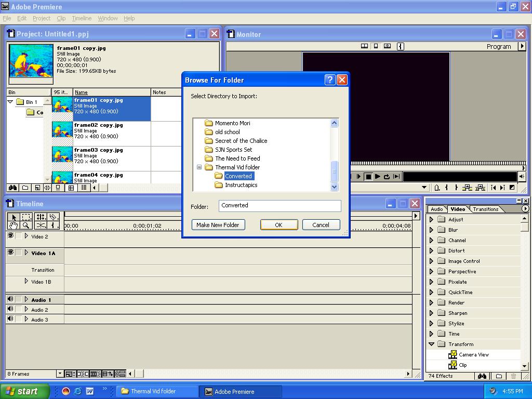The width and height of the screenshot is (532, 399).
Task: Create a new bin in Project window
Action: tap(25, 188)
